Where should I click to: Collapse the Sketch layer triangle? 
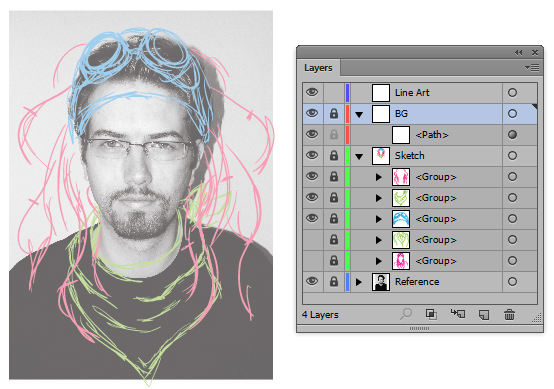(359, 157)
